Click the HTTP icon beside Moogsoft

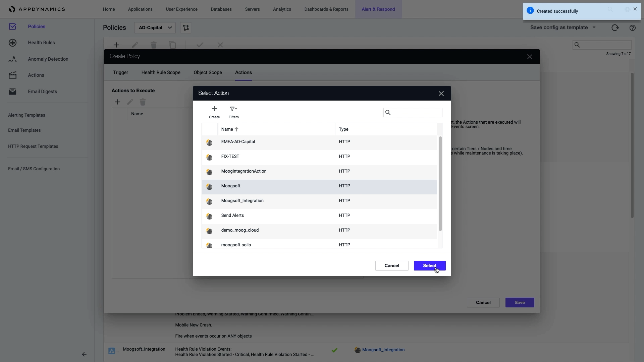tap(209, 187)
